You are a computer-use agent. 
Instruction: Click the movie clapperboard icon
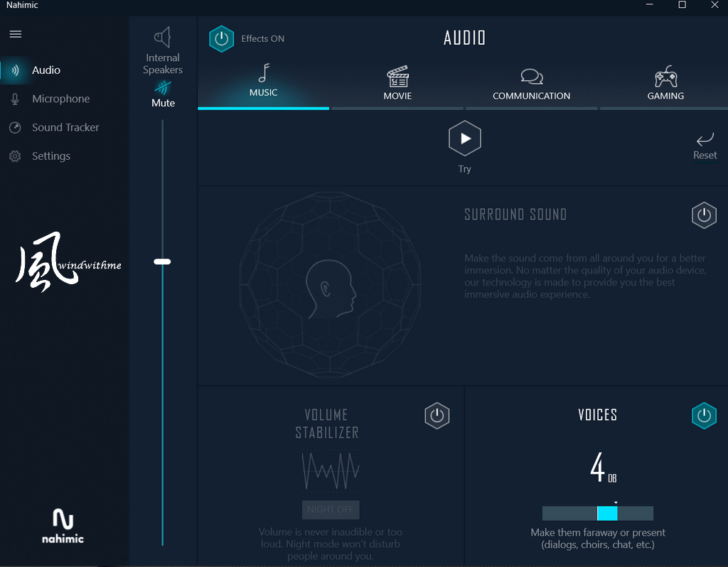click(398, 76)
